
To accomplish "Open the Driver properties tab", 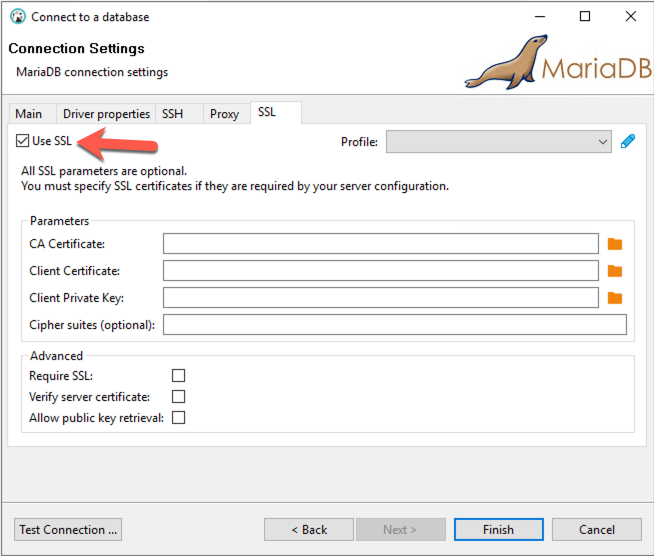I will pos(105,114).
